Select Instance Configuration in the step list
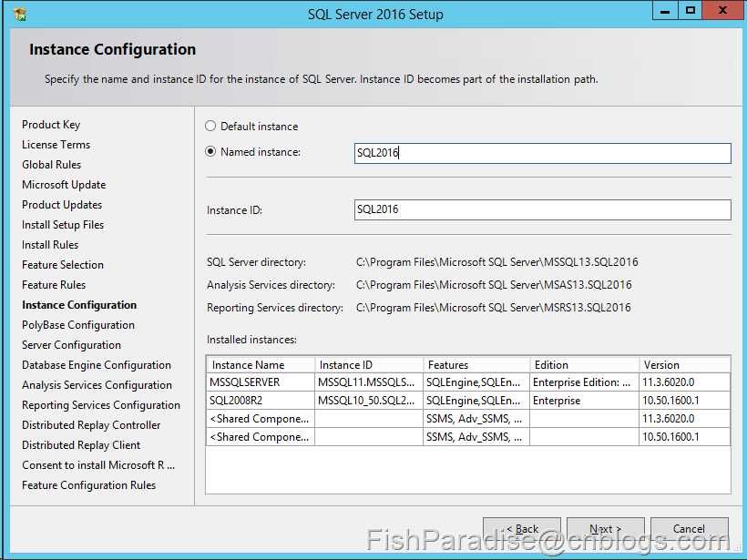The height and width of the screenshot is (560, 747). tap(79, 305)
